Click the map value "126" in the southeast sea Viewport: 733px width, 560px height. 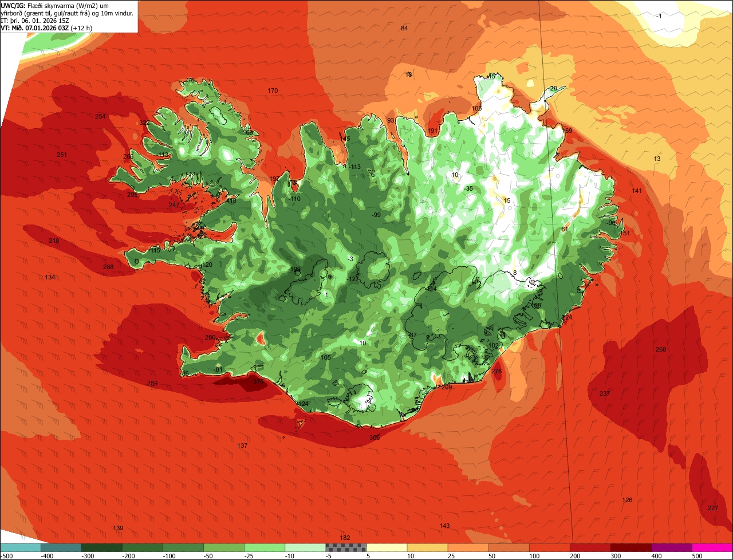(x=627, y=500)
